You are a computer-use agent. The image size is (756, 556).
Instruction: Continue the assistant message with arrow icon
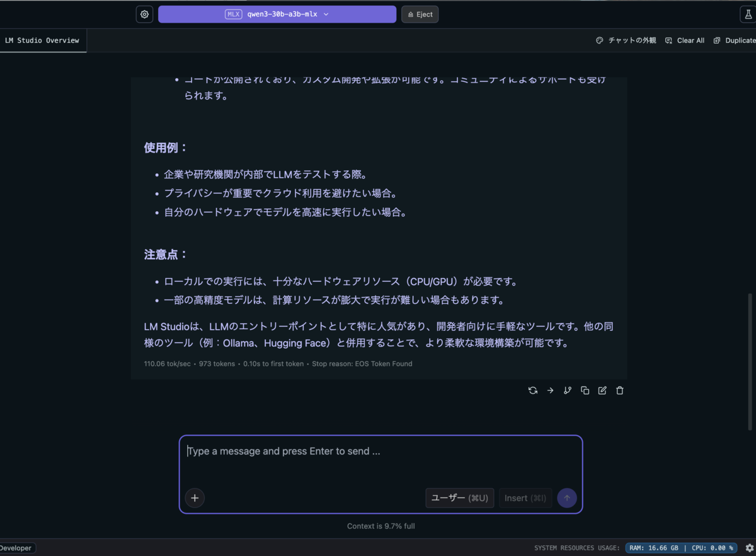[550, 391]
